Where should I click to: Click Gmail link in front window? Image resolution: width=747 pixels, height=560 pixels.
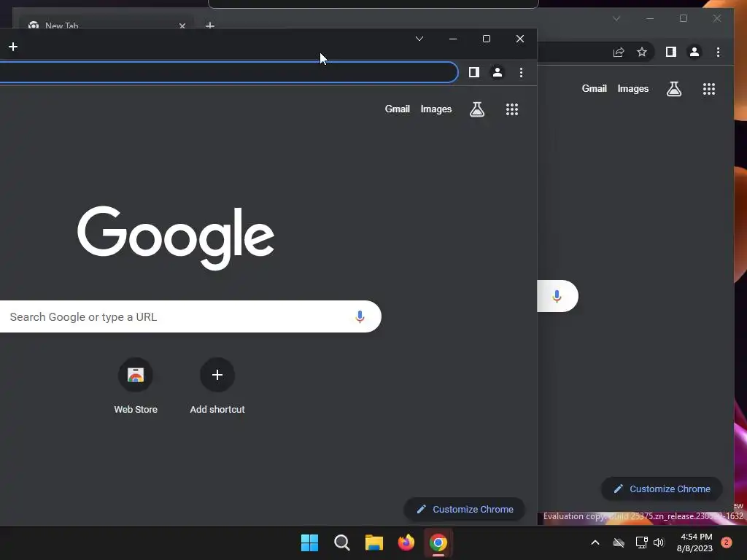point(398,109)
